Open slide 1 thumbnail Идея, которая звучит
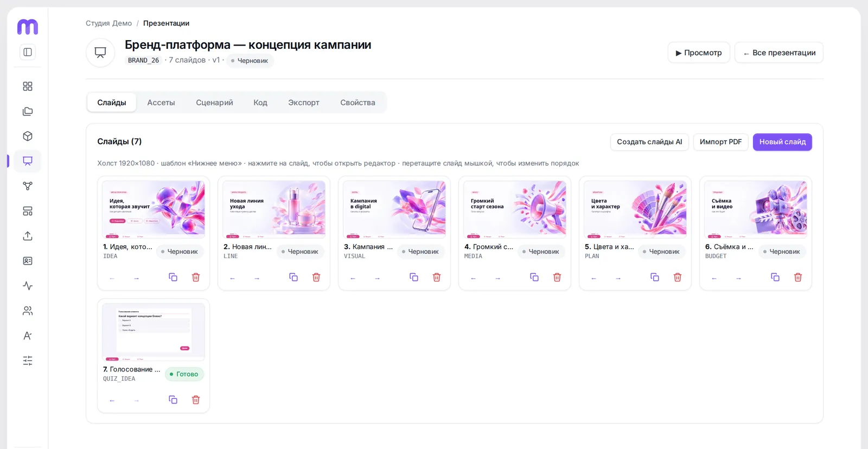 point(154,209)
